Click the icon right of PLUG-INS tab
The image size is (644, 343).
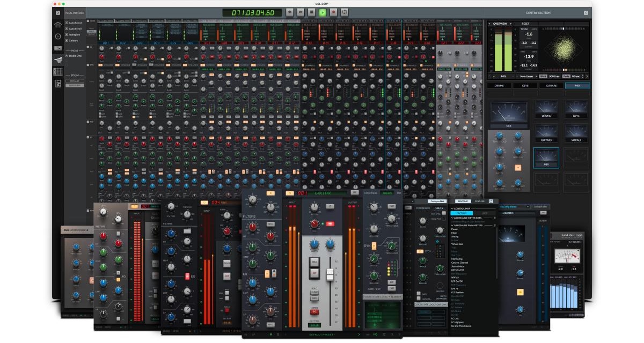[x=491, y=201]
